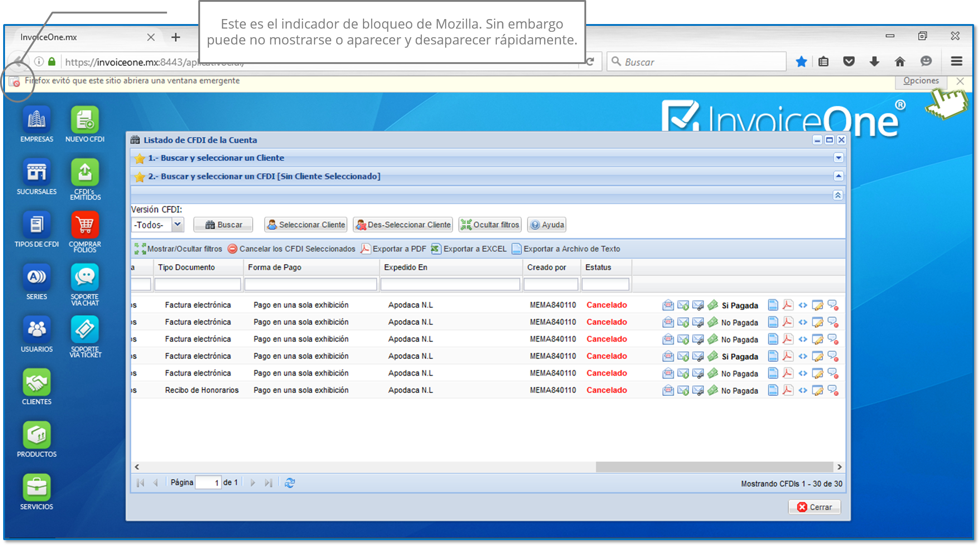The image size is (980, 546).
Task: Click filter field under Tipo Documento
Action: [x=197, y=284]
